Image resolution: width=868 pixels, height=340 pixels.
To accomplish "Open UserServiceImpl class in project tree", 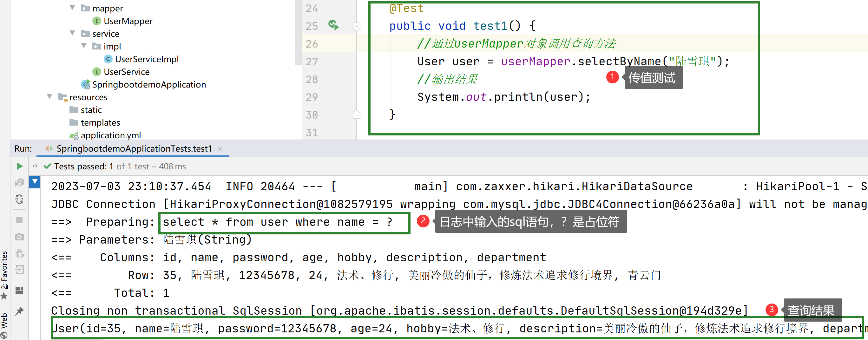I will pyautogui.click(x=147, y=59).
